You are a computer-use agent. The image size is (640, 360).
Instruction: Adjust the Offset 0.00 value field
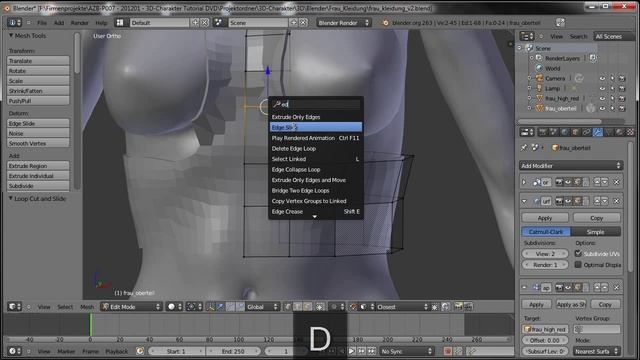545,340
